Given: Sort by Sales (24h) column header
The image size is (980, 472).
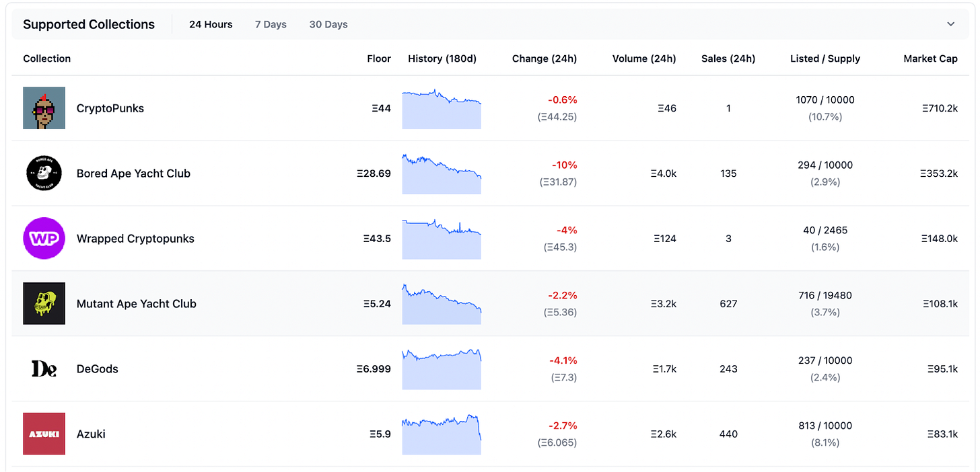Looking at the screenshot, I should pyautogui.click(x=728, y=58).
